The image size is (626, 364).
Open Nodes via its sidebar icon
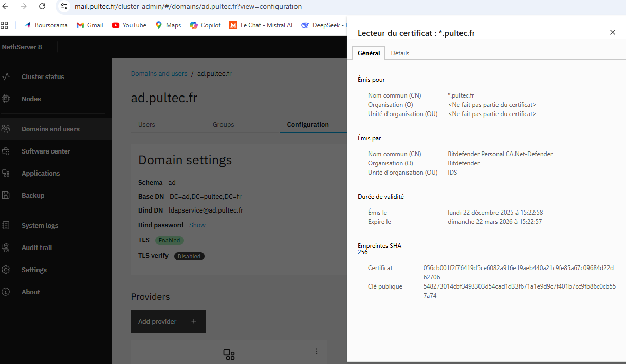[x=6, y=99]
